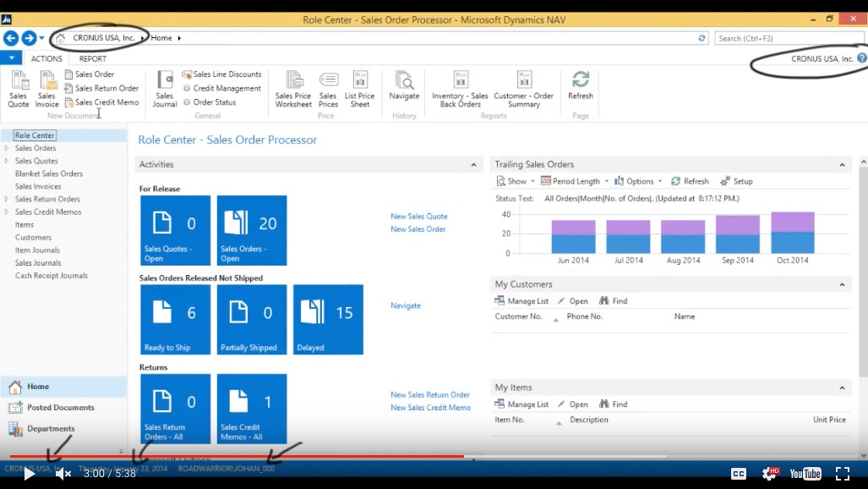Go back with the blue back arrow
Screen dimensions: 868x489
[10, 38]
